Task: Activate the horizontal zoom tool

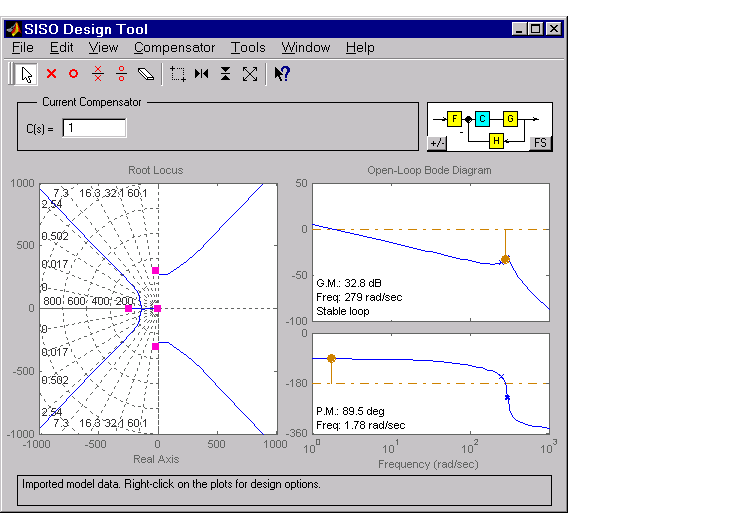Action: click(202, 73)
